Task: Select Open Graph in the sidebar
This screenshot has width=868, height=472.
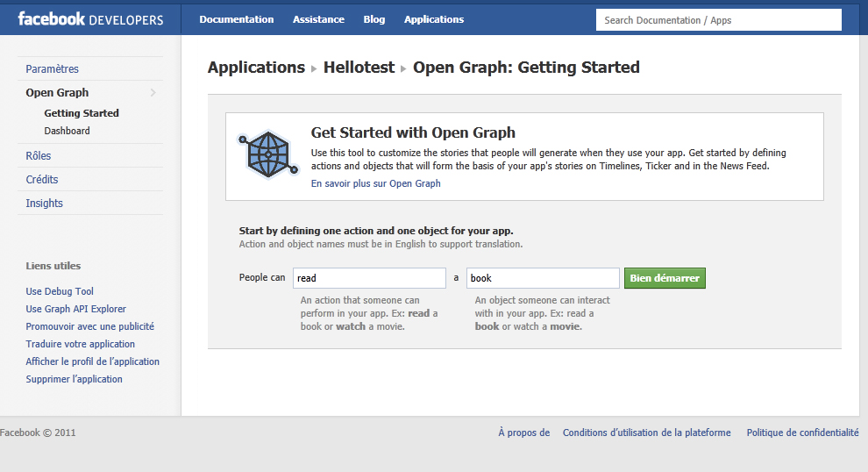Action: point(57,92)
